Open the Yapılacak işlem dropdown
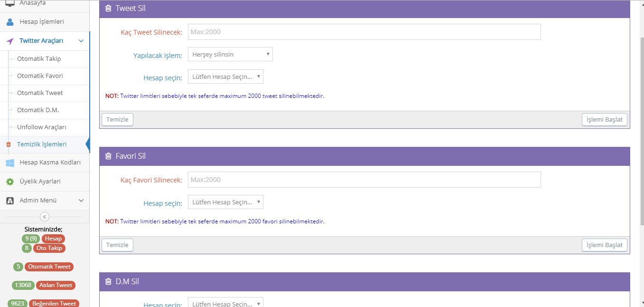This screenshot has width=644, height=307. tap(230, 54)
